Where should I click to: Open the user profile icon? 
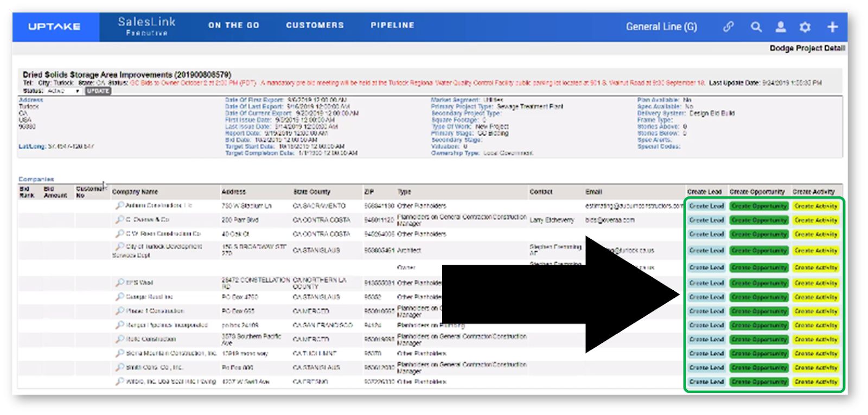click(x=781, y=27)
